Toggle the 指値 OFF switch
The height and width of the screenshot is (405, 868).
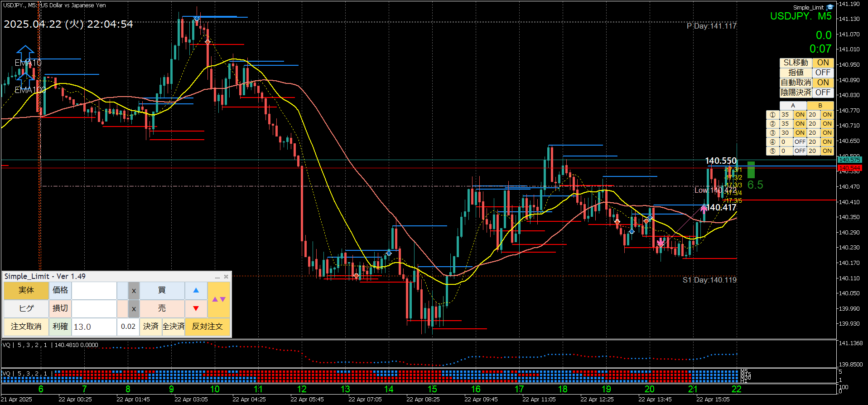(x=823, y=73)
